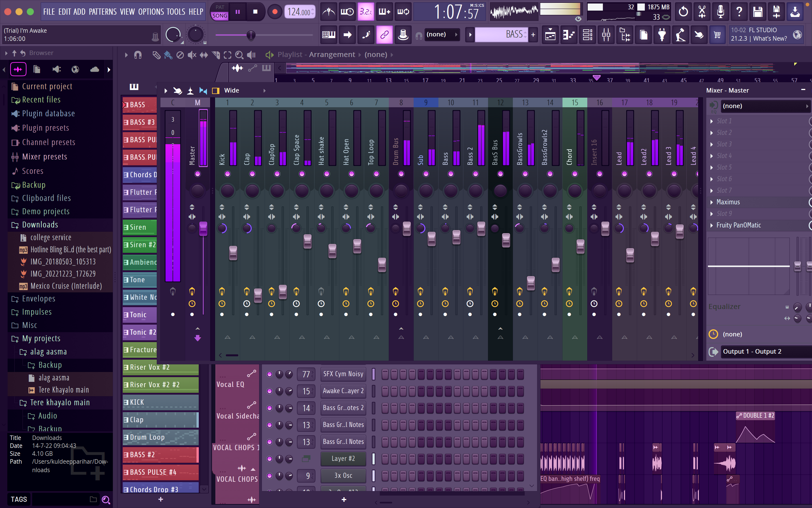
Task: Open the Playlist view icon
Action: point(550,35)
